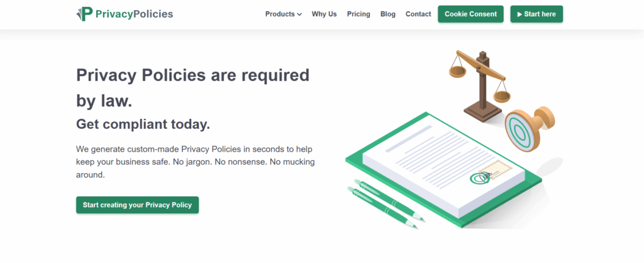Open the Why Us page
This screenshot has width=644, height=263.
point(324,14)
